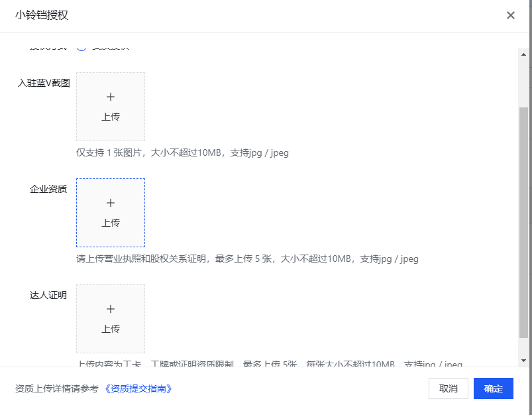Image resolution: width=532 pixels, height=415 pixels.
Task: Click the 取消 cancel button
Action: tap(448, 388)
